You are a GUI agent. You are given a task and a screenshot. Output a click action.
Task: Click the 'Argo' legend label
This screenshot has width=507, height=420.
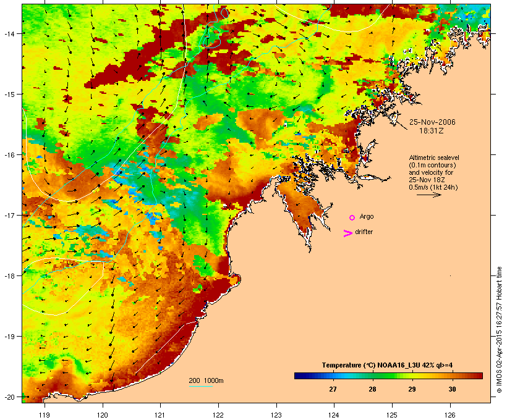click(x=367, y=216)
